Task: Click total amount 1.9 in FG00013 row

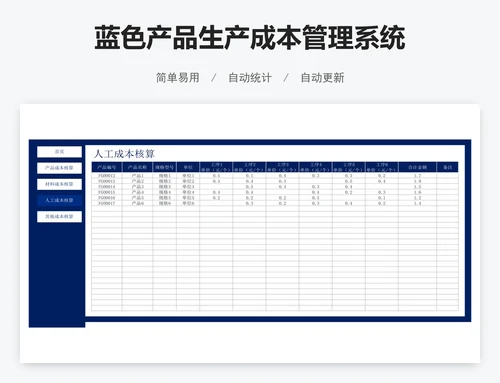Action: pos(418,181)
